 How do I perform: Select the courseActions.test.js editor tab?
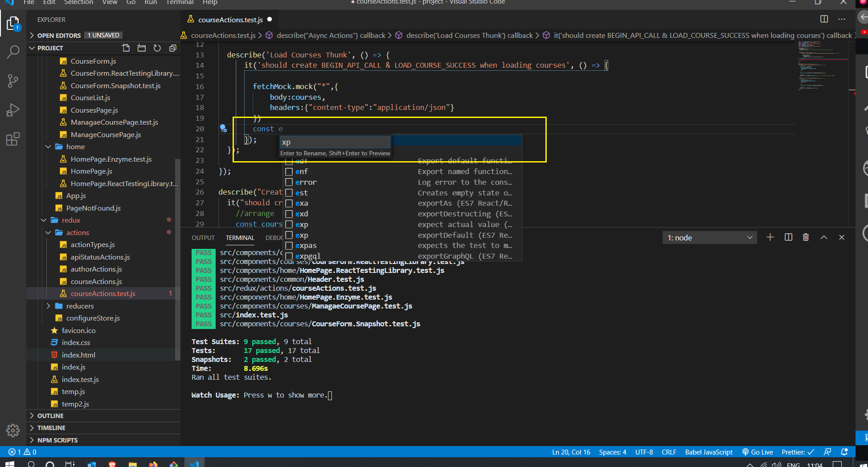click(229, 20)
